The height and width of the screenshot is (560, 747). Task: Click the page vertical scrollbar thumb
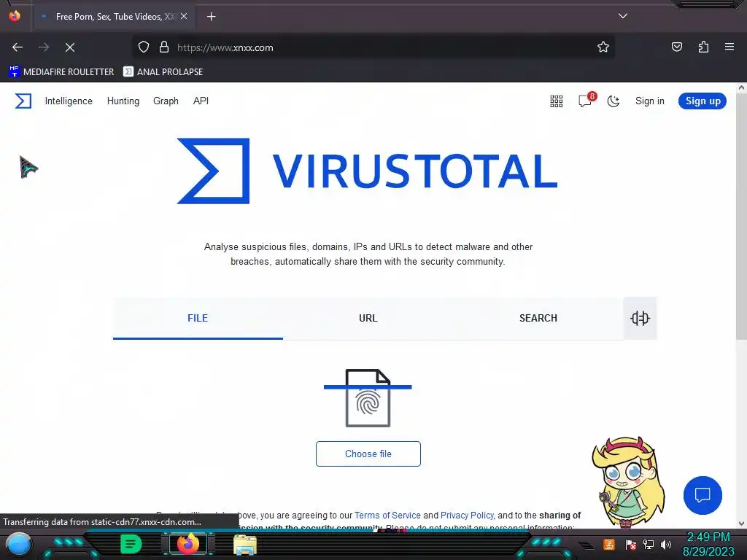pyautogui.click(x=741, y=217)
